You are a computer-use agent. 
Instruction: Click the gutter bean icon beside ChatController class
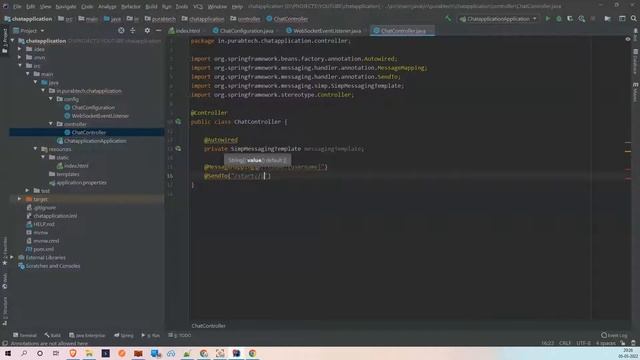click(x=178, y=122)
